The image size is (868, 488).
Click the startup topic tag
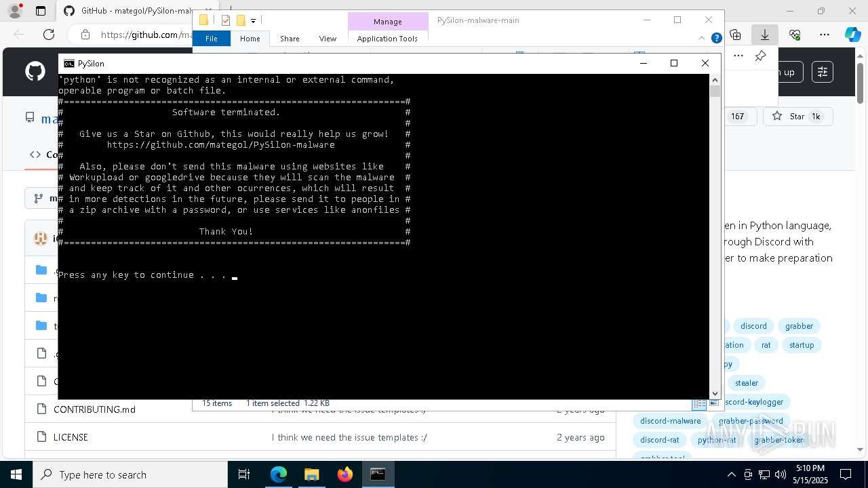tap(802, 345)
